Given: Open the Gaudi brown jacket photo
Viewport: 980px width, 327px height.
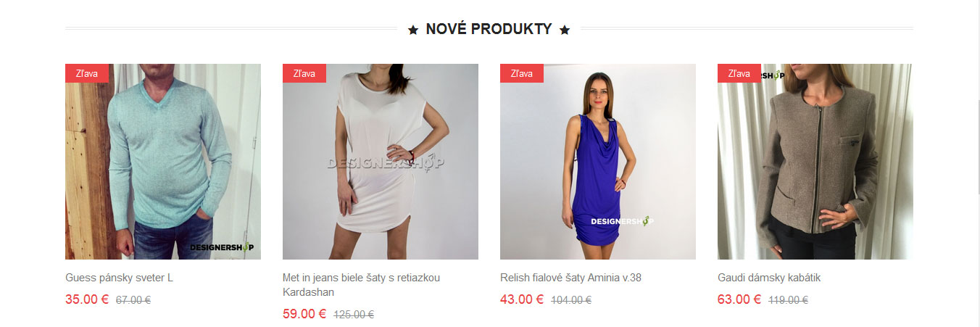Looking at the screenshot, I should [815, 162].
